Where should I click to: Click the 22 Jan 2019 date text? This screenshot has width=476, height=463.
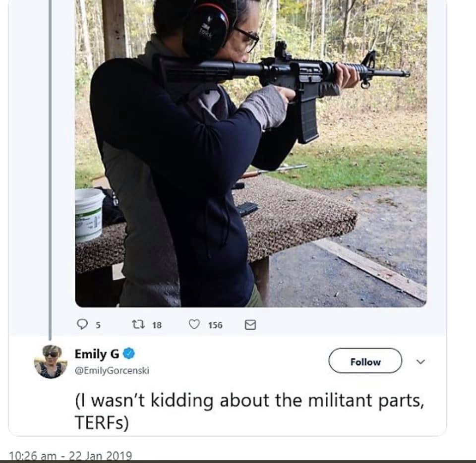[101, 456]
